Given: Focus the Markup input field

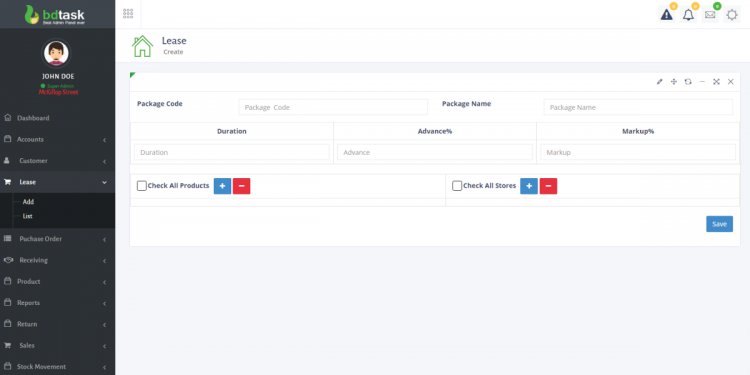Looking at the screenshot, I should pos(638,152).
